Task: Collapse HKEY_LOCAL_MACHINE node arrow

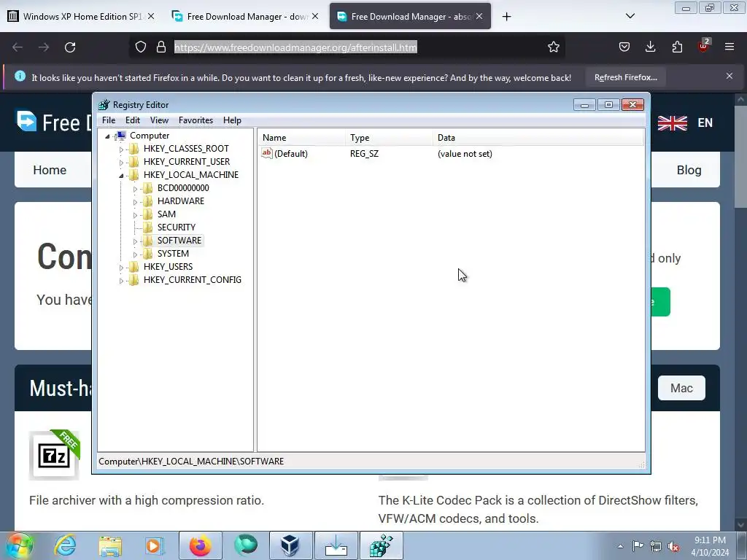Action: coord(121,175)
